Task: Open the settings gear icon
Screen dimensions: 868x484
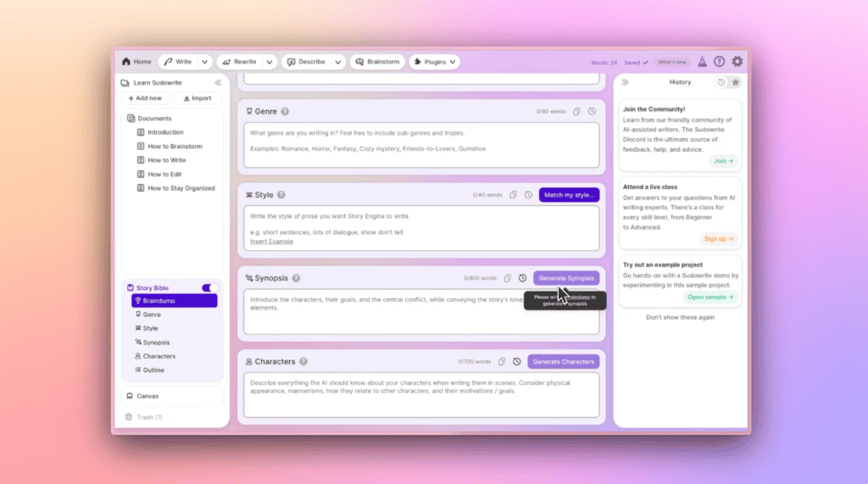Action: pos(737,62)
